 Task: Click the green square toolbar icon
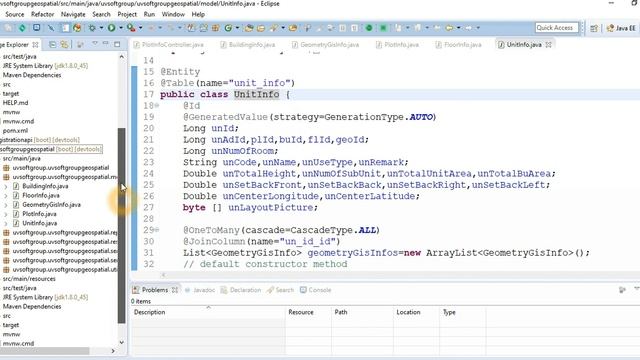(x=383, y=28)
